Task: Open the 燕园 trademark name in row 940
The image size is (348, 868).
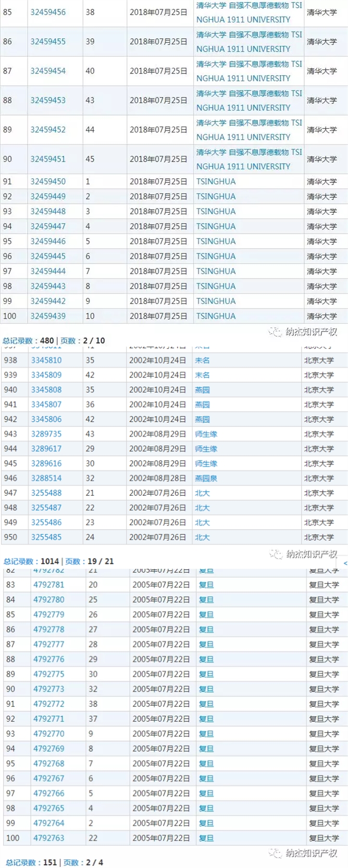Action: (x=202, y=390)
